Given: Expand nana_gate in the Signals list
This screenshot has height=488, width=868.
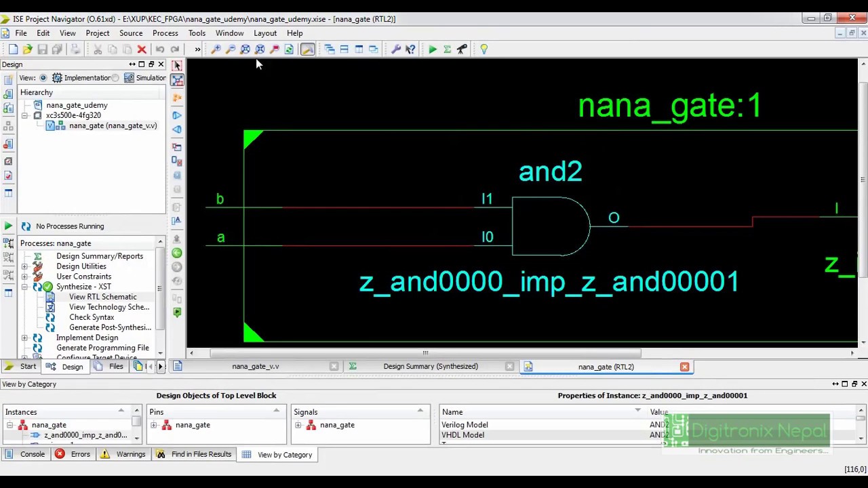Looking at the screenshot, I should 298,425.
